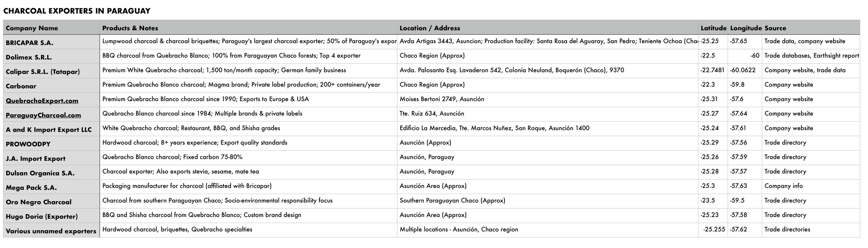The image size is (868, 248).
Task: Select the Premium White Quebracho charcoal notes
Action: (x=248, y=70)
